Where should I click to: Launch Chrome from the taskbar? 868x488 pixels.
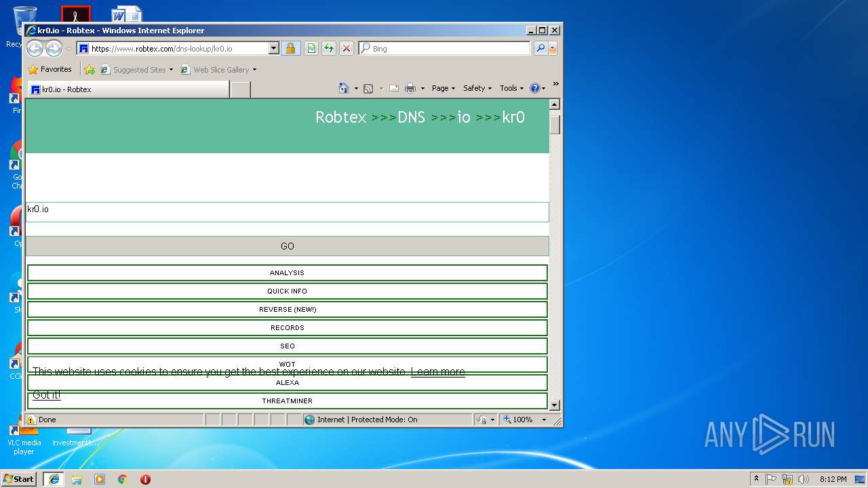[123, 479]
